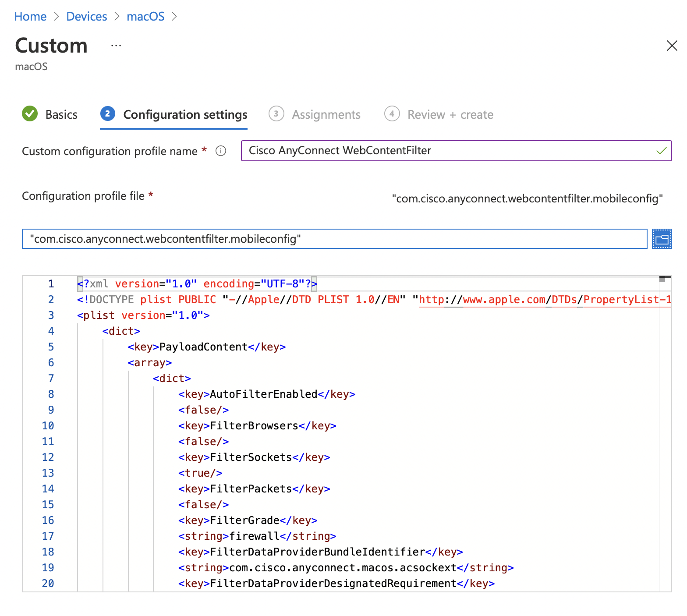Click the array tag on line 6
Screen dimensions: 687x616
pyautogui.click(x=150, y=363)
